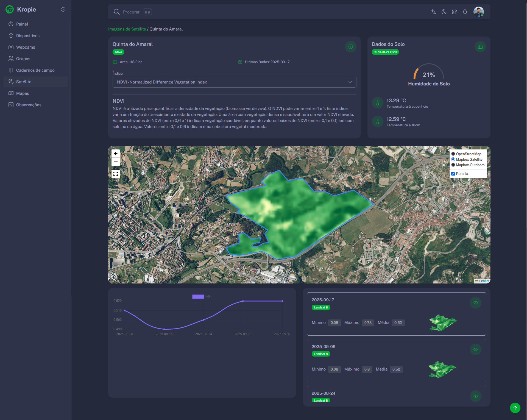The width and height of the screenshot is (527, 420).
Task: View the 2025-09-09 image with its eye icon
Action: pos(476,349)
